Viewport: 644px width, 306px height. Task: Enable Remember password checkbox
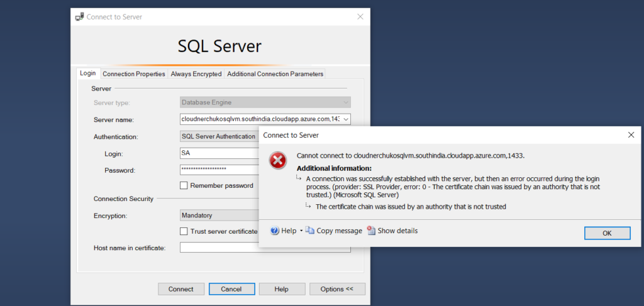click(184, 185)
